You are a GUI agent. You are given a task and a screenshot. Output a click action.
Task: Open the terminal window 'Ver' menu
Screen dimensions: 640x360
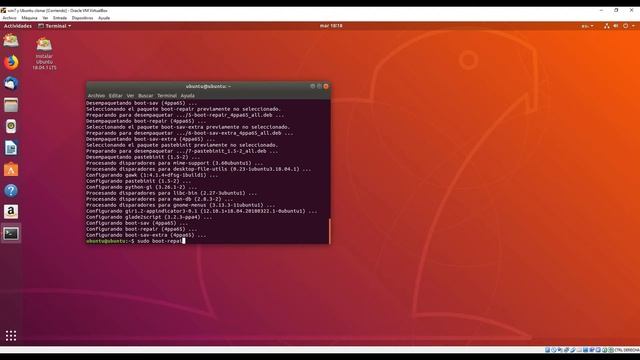click(x=130, y=96)
